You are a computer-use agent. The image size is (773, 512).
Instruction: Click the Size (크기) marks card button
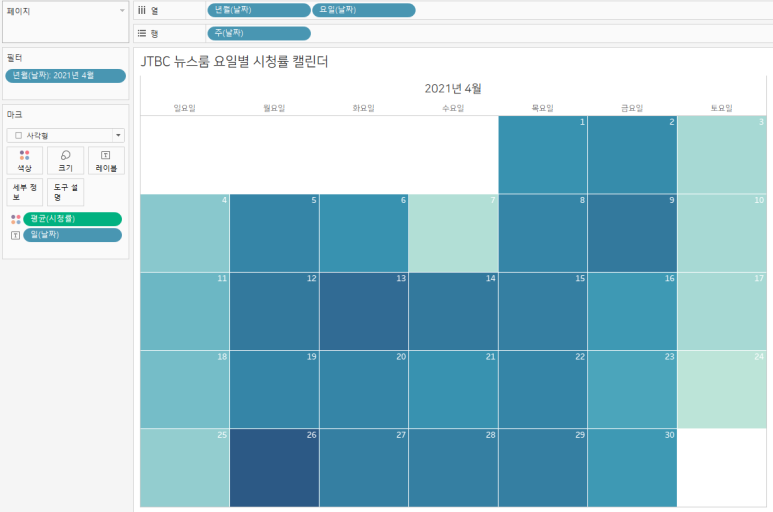(x=66, y=160)
